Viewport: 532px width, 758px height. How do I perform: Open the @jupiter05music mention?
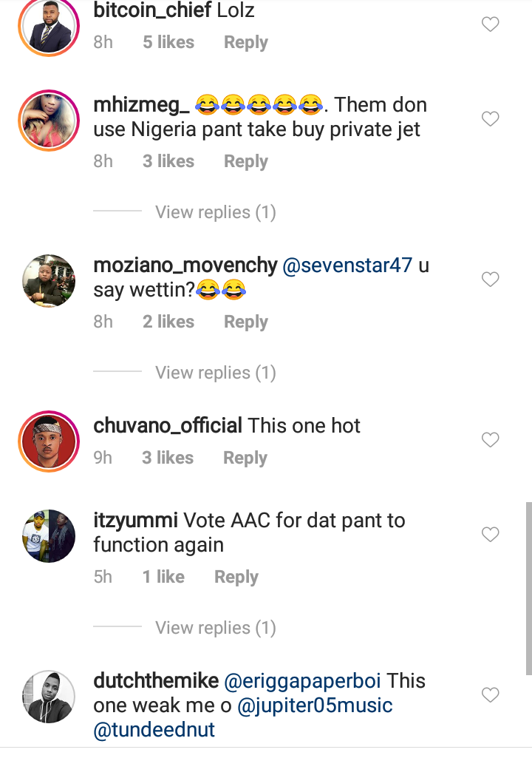coord(315,705)
